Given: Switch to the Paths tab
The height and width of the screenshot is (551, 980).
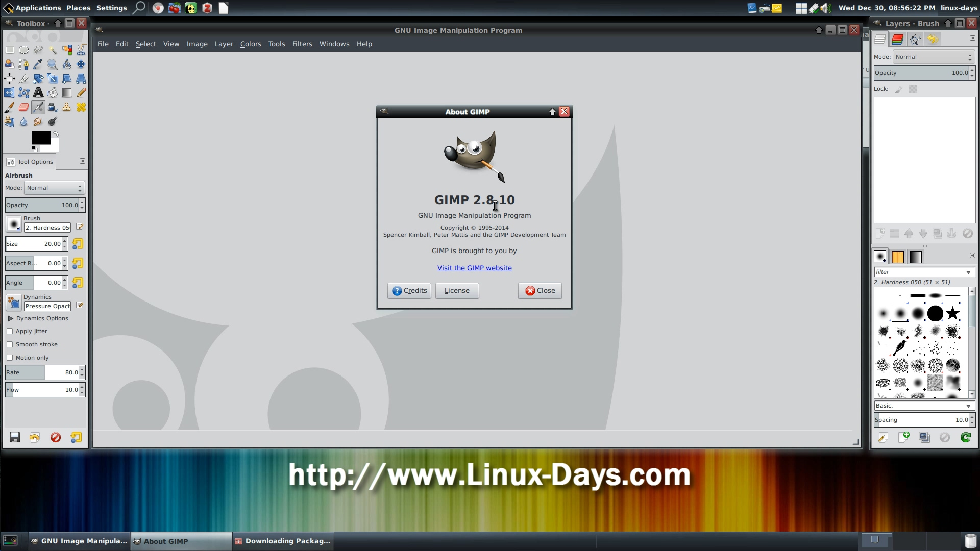Looking at the screenshot, I should tap(915, 39).
